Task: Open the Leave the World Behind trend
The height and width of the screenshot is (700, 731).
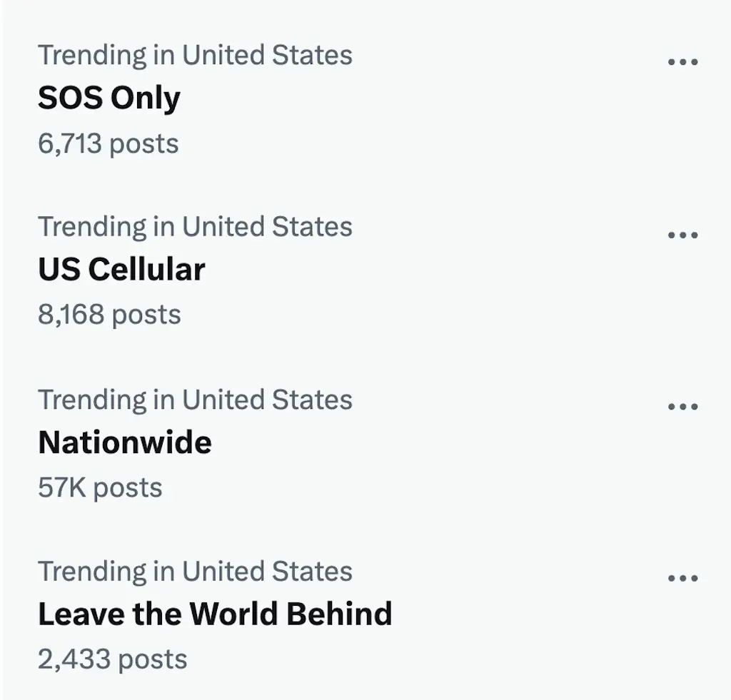Action: coord(215,614)
